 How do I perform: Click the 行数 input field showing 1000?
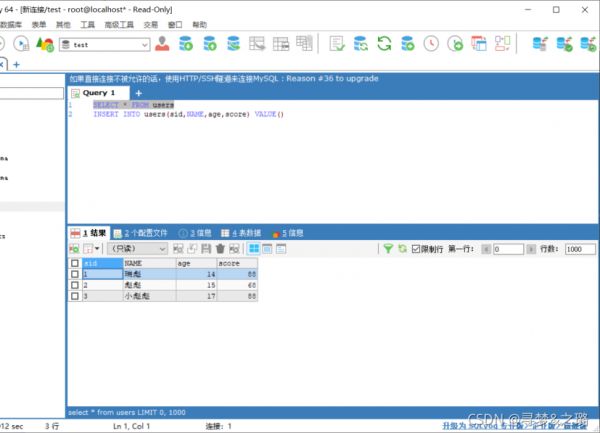580,248
